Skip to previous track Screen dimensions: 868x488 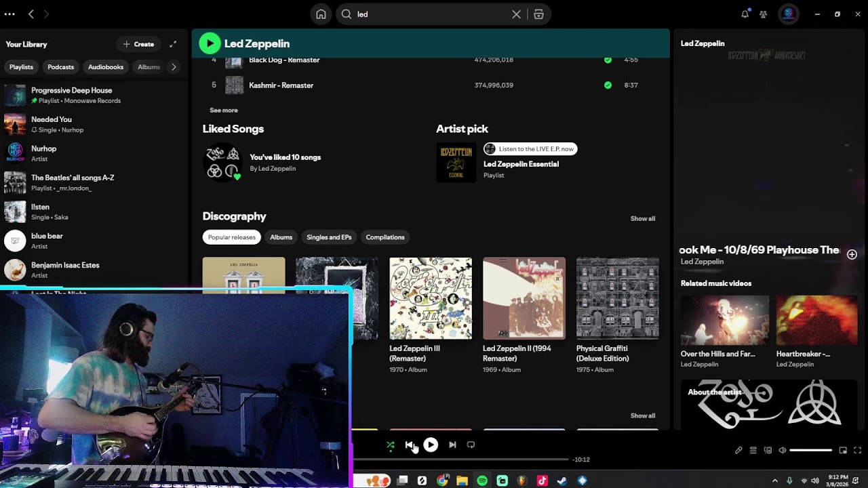point(410,445)
